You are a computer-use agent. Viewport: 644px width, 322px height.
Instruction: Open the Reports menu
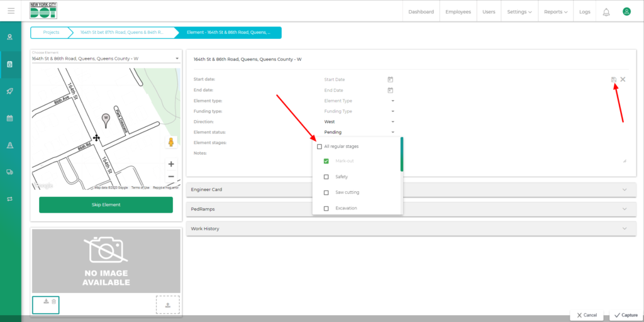pyautogui.click(x=555, y=12)
